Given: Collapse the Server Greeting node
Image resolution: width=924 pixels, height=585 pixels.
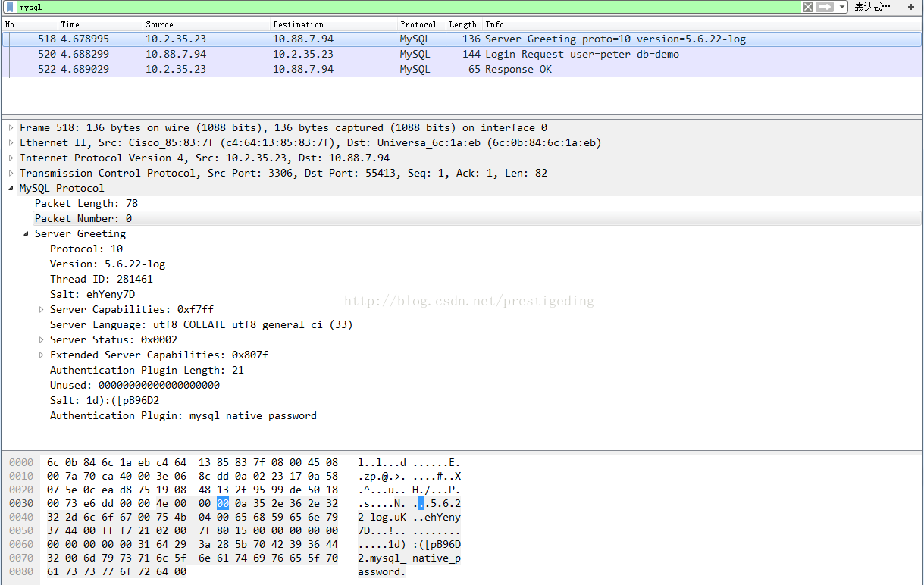Looking at the screenshot, I should click(27, 233).
